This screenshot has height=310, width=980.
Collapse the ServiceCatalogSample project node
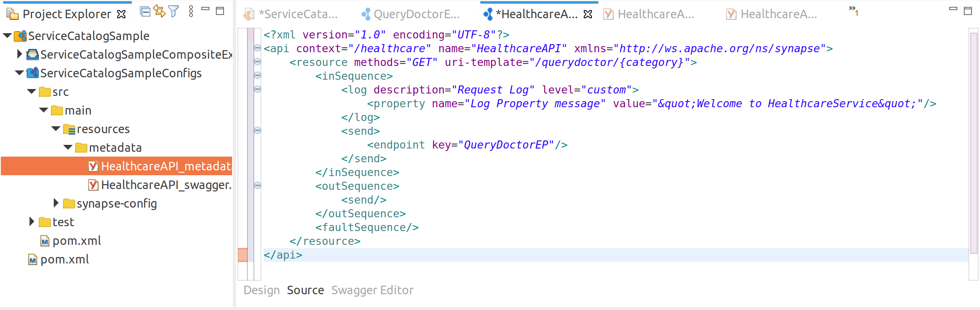pos(7,36)
